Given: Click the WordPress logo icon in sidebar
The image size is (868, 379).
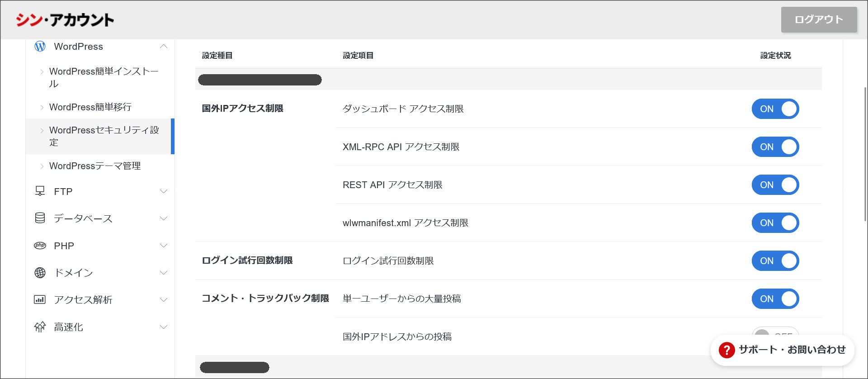Looking at the screenshot, I should 40,47.
